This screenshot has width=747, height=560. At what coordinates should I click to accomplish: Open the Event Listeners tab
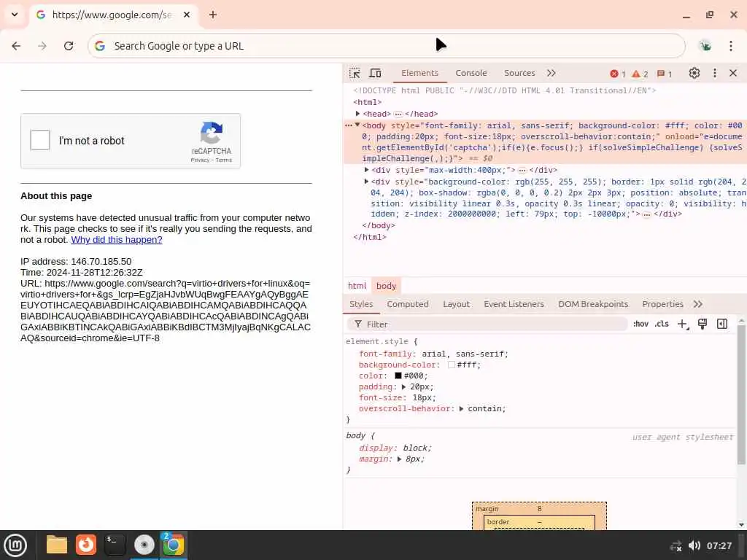click(x=514, y=304)
